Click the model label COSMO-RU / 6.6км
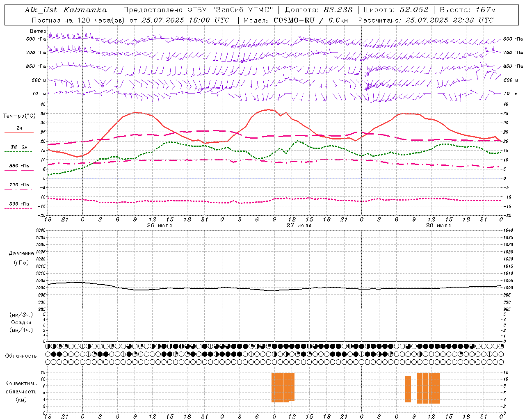The height and width of the screenshot is (420, 525). (x=310, y=20)
